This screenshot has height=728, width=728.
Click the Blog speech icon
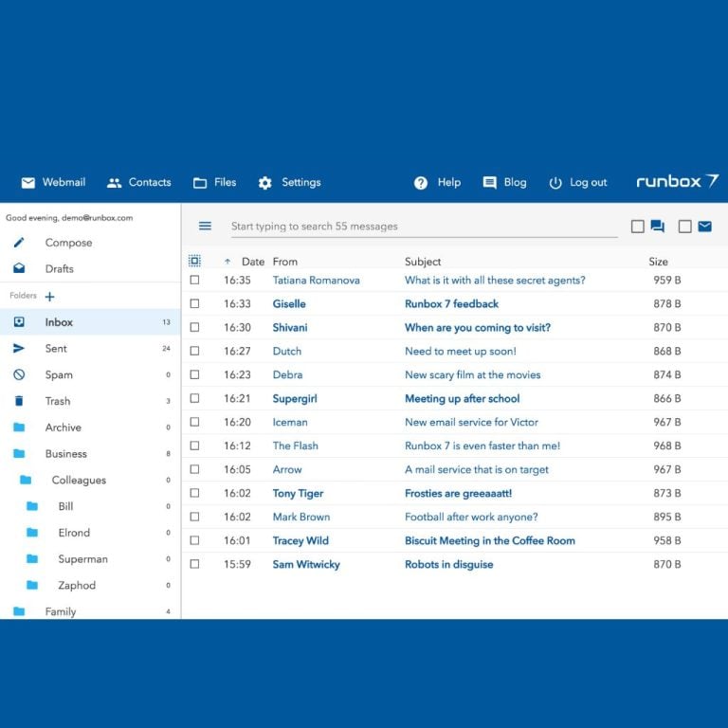pyautogui.click(x=489, y=183)
